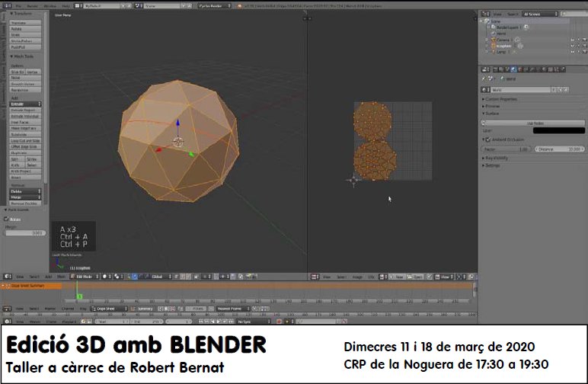The image size is (588, 384).
Task: Toggle the Rotate checkbox in Pack Islands
Action: click(7, 219)
